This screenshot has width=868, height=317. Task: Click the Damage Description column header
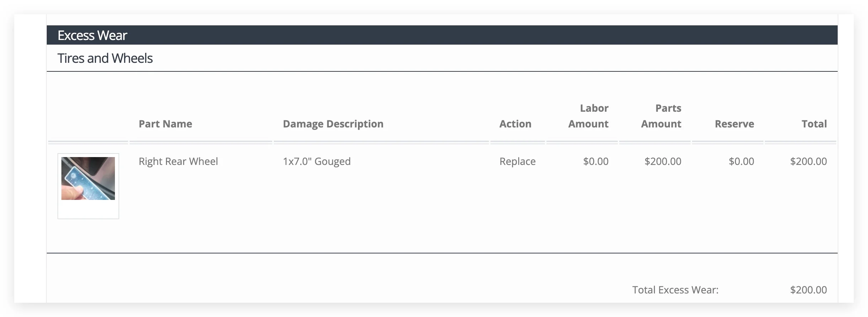(333, 124)
